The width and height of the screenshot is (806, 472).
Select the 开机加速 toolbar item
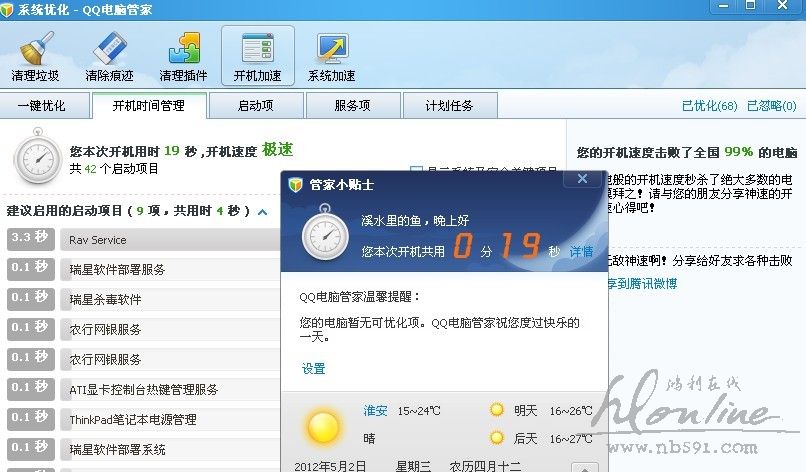pos(258,56)
